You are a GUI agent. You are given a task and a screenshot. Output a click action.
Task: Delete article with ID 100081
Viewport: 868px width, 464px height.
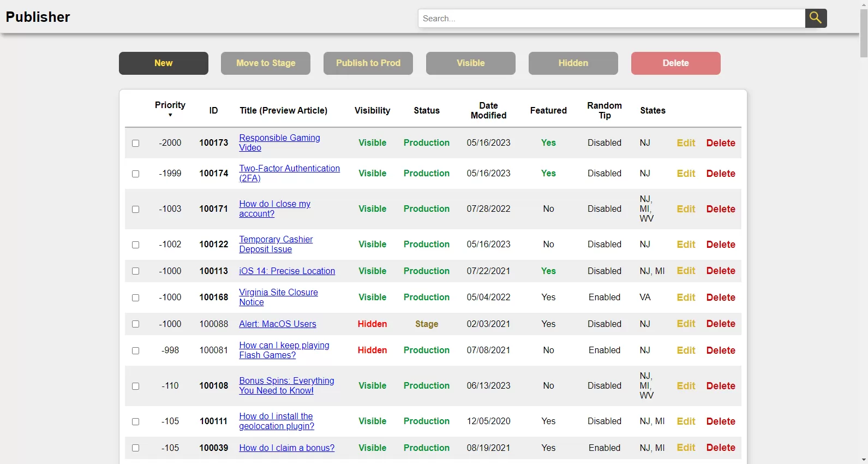click(x=721, y=350)
